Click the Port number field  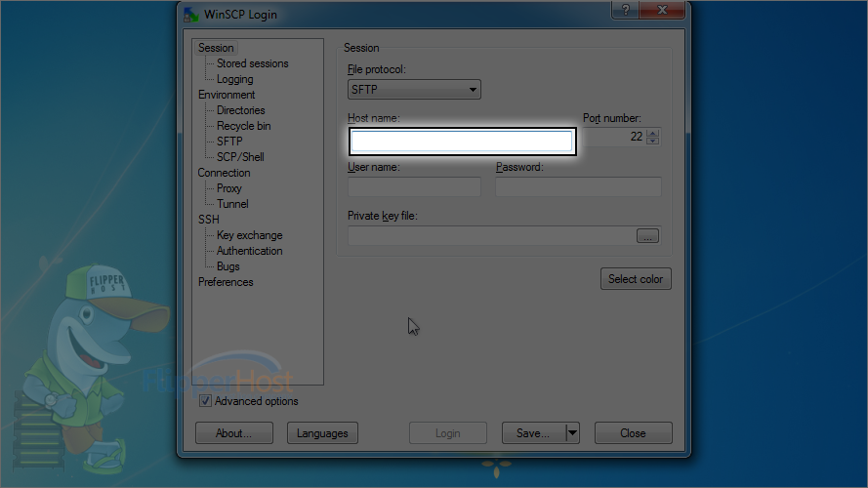click(614, 137)
